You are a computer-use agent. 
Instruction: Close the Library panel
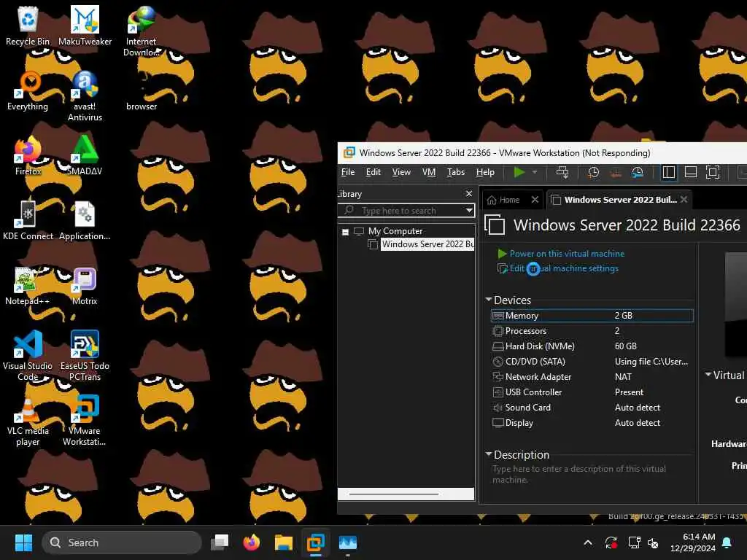point(469,193)
